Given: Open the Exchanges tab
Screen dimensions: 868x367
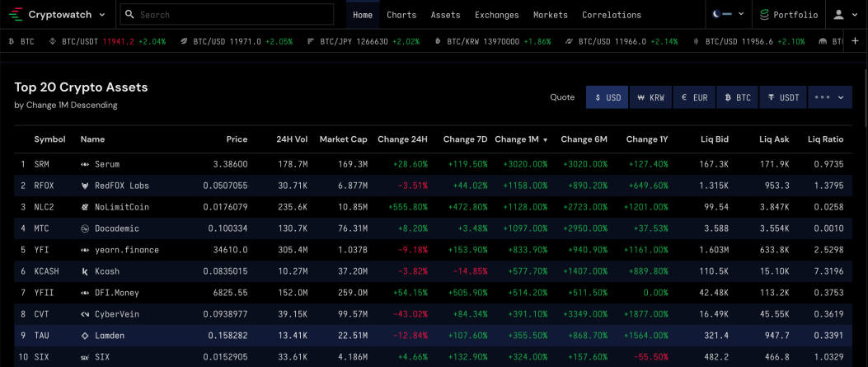Looking at the screenshot, I should coord(496,15).
